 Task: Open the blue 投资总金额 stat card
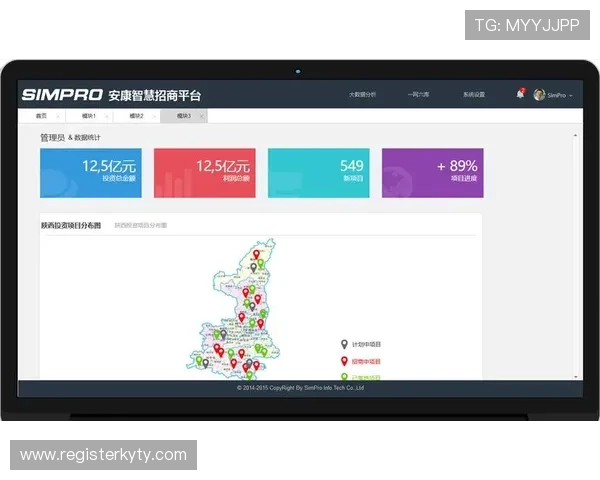click(91, 173)
